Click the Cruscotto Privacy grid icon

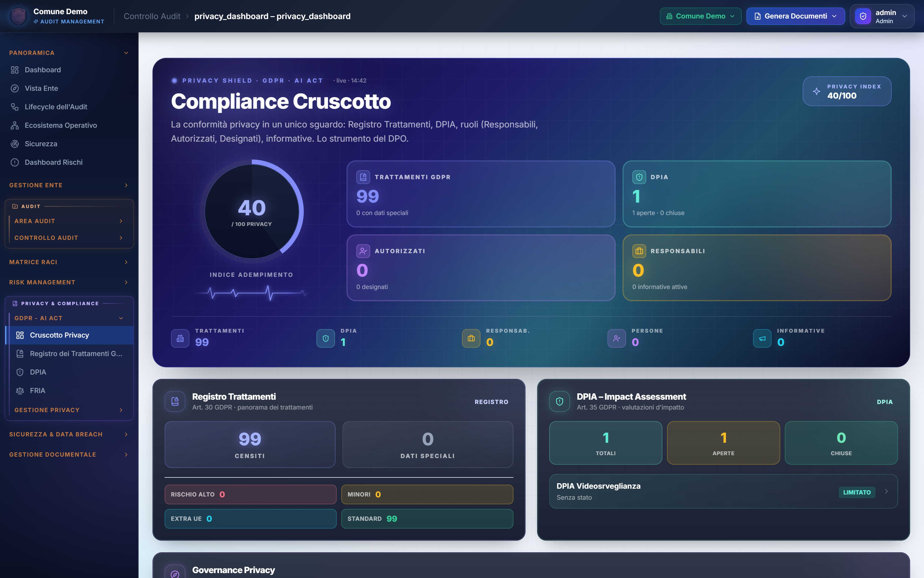tap(20, 335)
